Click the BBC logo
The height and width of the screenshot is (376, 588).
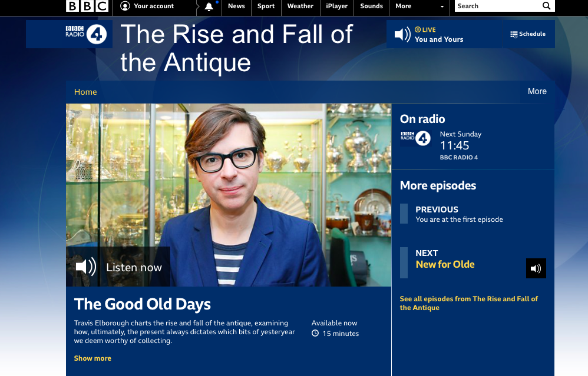(87, 6)
